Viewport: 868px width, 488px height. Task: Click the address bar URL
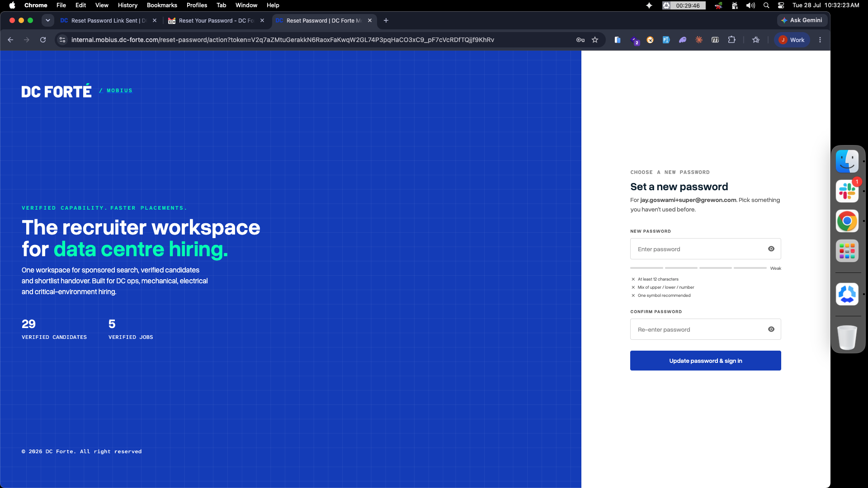[283, 40]
